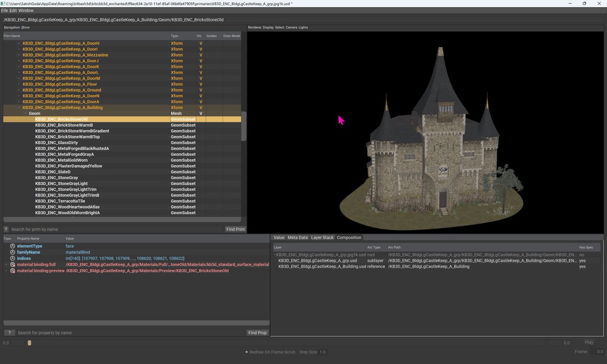The width and height of the screenshot is (607, 364).
Task: Click the relationship icon beside material:binding:full
Action: pyautogui.click(x=12, y=264)
